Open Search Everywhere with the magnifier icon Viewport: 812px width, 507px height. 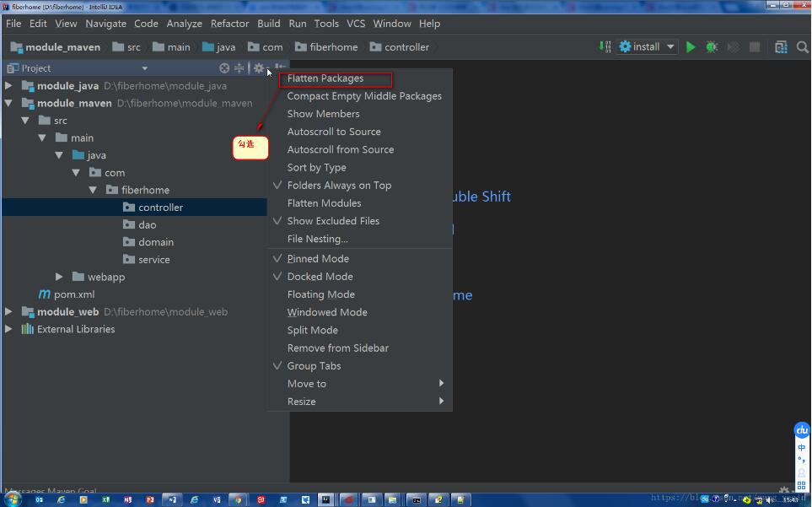pos(802,47)
